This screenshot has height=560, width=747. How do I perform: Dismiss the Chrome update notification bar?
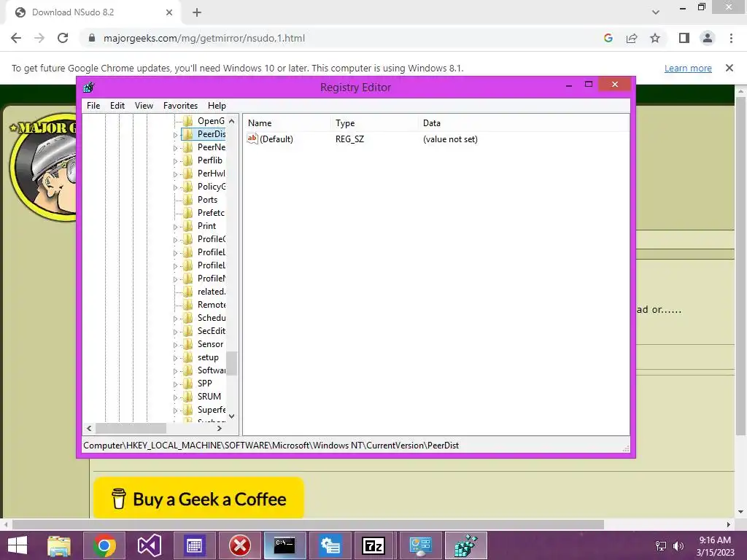(729, 68)
